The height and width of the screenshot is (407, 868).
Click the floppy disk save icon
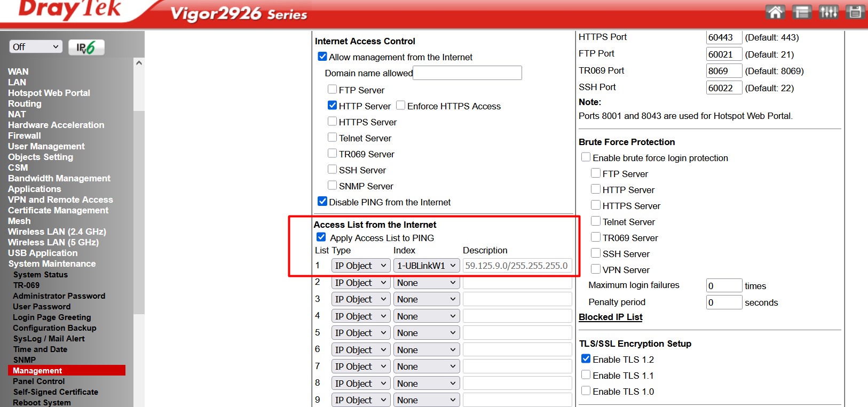[855, 12]
